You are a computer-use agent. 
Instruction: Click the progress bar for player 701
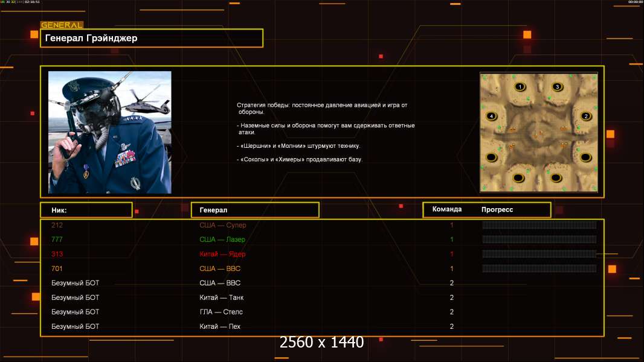(539, 268)
